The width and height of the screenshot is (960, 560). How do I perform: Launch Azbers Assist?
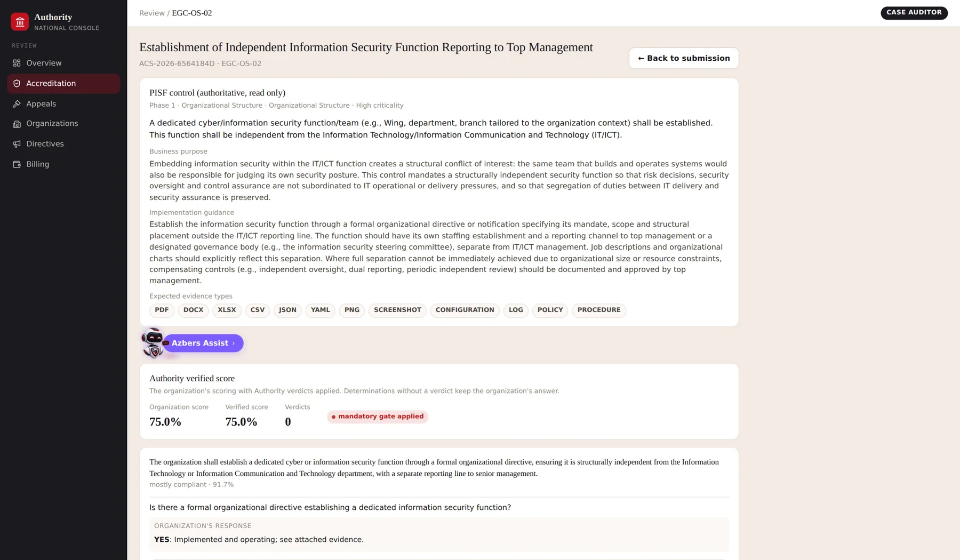203,343
